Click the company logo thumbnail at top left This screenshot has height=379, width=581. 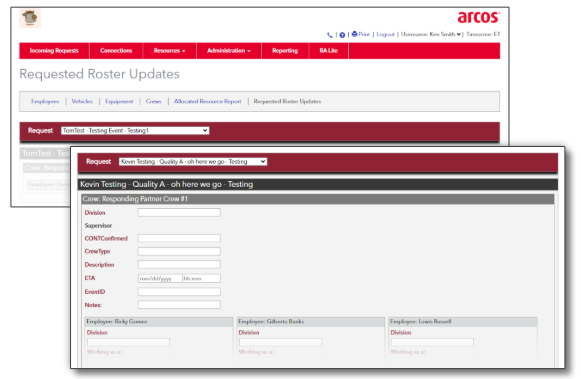(x=30, y=18)
